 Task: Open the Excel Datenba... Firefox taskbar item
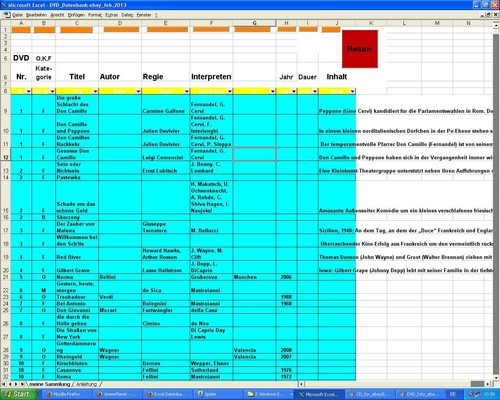167,394
